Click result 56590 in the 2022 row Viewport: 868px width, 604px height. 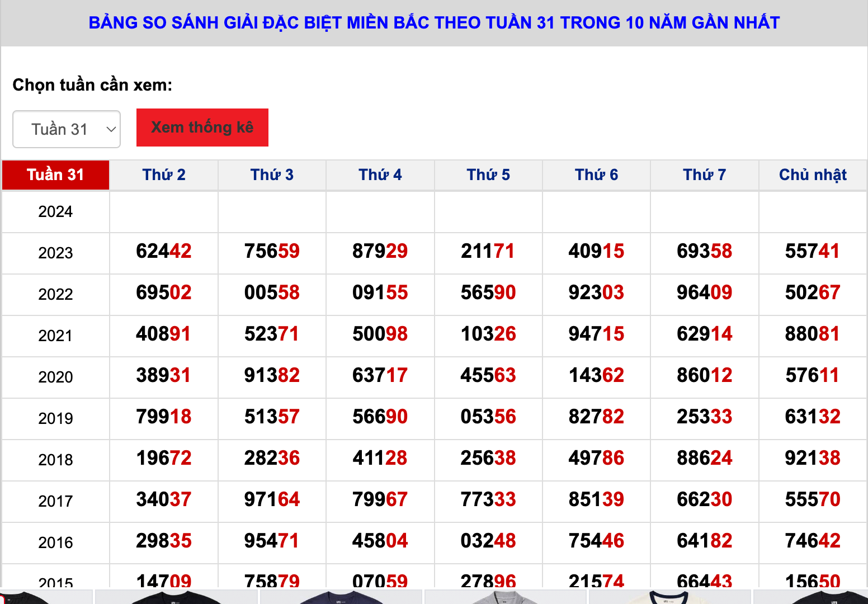[488, 292]
